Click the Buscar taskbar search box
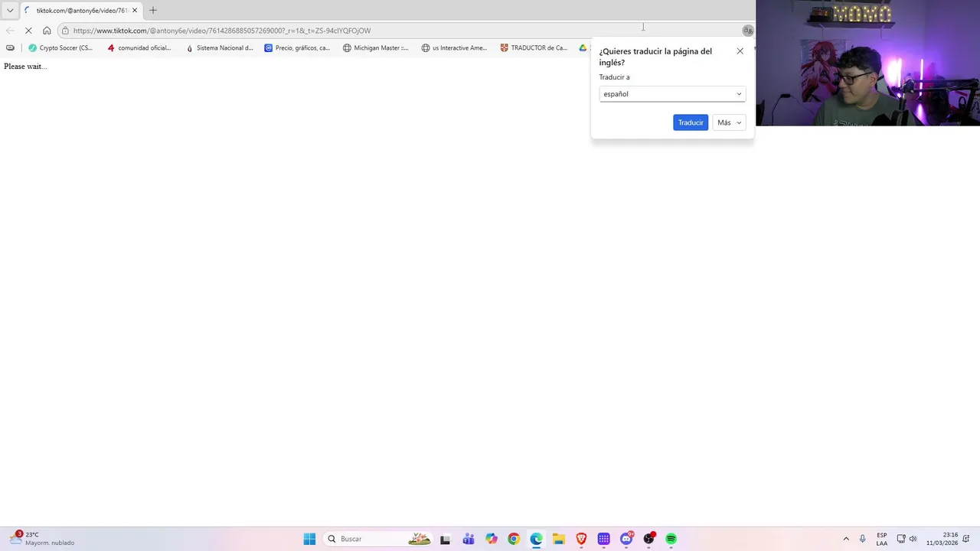 (377, 539)
